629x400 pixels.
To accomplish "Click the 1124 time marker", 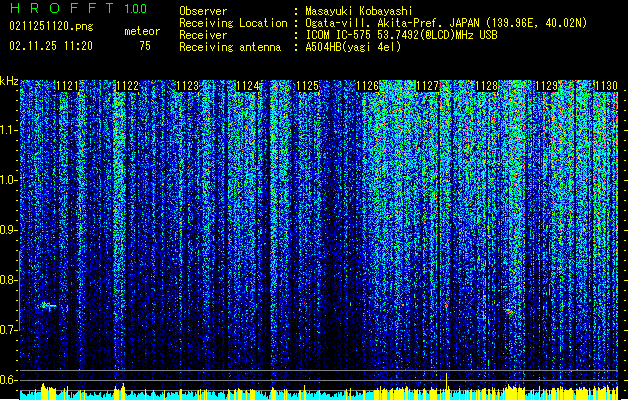I will (247, 86).
